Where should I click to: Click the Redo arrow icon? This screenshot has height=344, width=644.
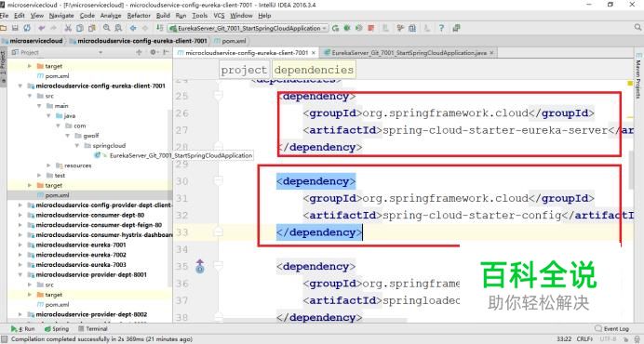[53, 28]
